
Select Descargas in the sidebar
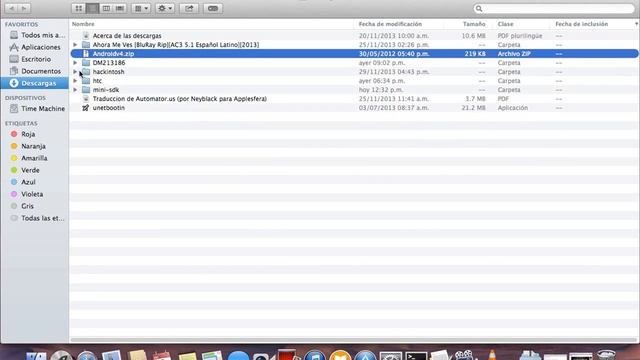pyautogui.click(x=34, y=83)
